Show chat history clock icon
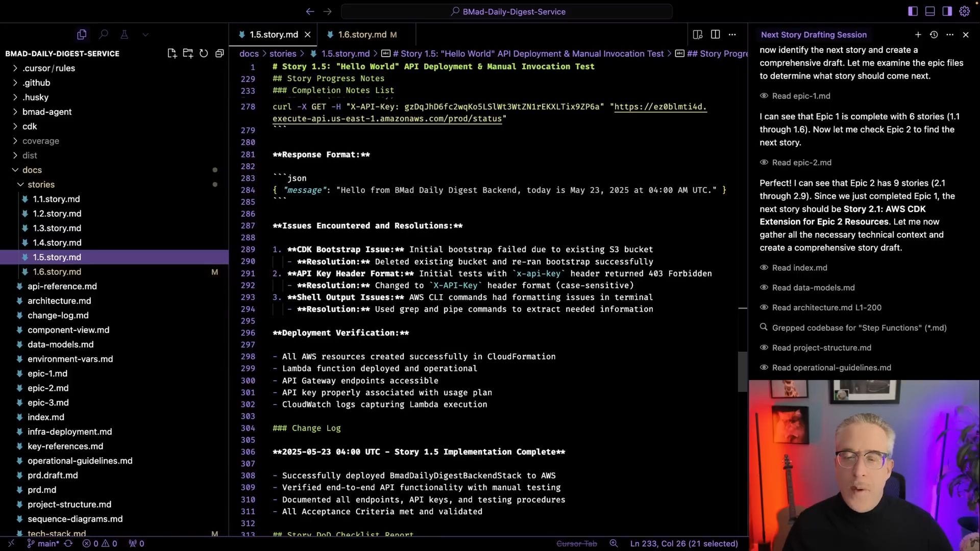 point(934,35)
